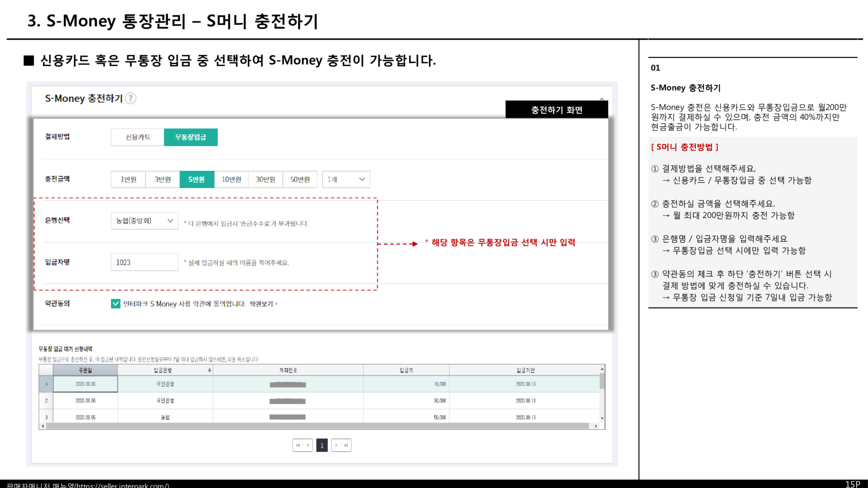This screenshot has height=488, width=868.
Task: Click table vertical scrollbar down arrow
Action: [x=602, y=418]
